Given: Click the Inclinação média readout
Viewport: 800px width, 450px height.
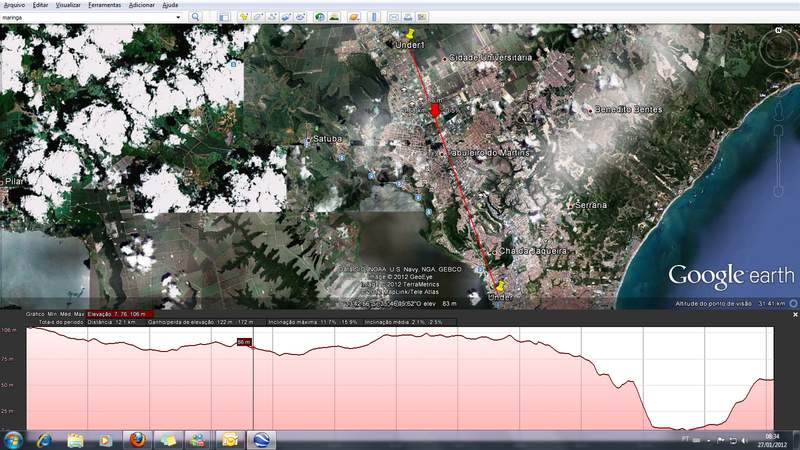Looking at the screenshot, I should [404, 322].
